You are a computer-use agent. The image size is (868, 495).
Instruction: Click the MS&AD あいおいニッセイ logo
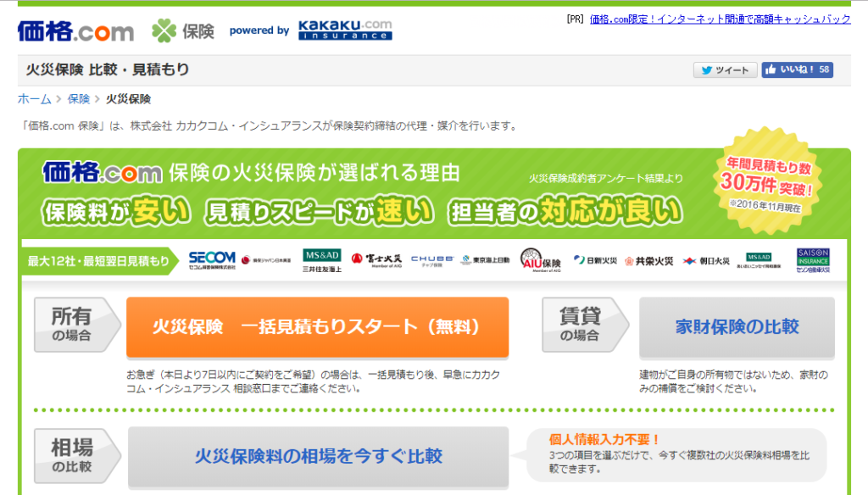click(759, 260)
